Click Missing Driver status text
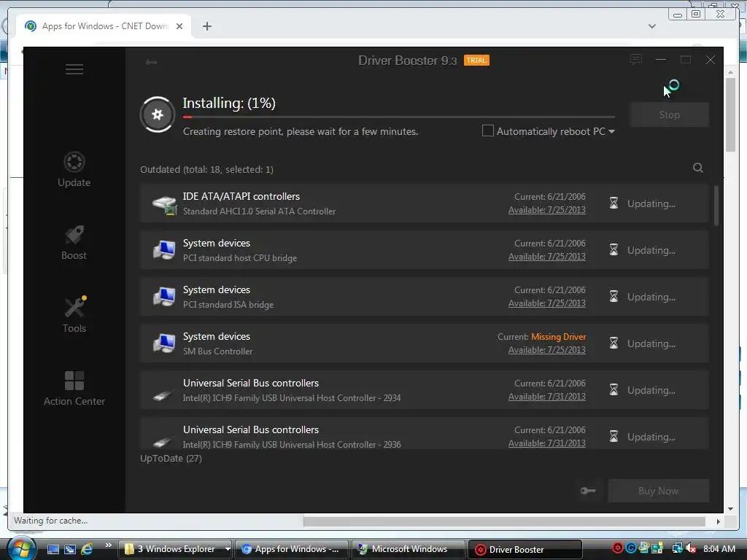The height and width of the screenshot is (560, 747). point(558,337)
